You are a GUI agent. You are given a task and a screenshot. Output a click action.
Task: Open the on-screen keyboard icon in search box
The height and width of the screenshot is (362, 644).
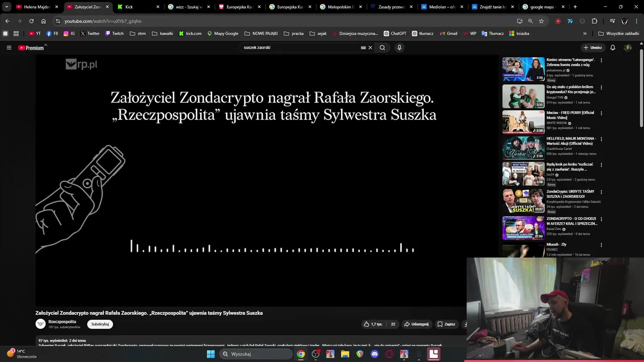(363, 48)
